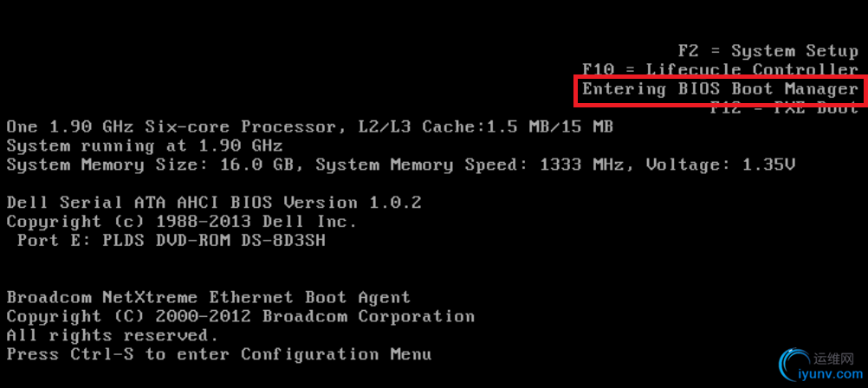The height and width of the screenshot is (388, 868).
Task: Click the "Press Ctrl-S" Configuration Menu prompt
Action: pyautogui.click(x=218, y=354)
